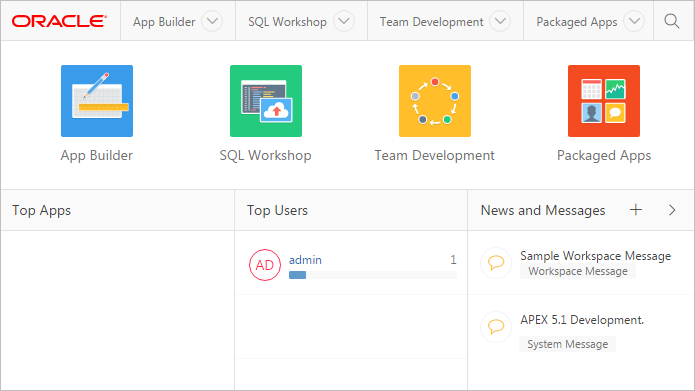695x391 pixels.
Task: Click the admin activity progress bar
Action: click(x=373, y=275)
